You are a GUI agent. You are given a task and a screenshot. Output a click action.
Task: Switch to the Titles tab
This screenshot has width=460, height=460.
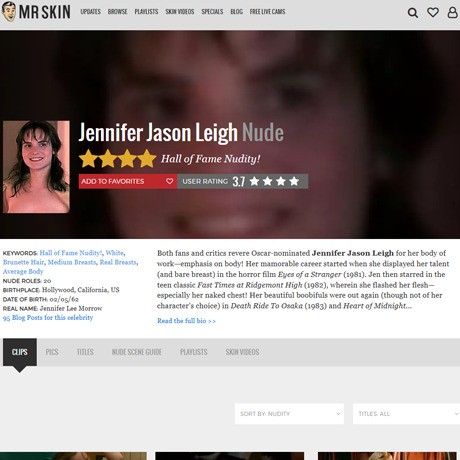coord(85,352)
